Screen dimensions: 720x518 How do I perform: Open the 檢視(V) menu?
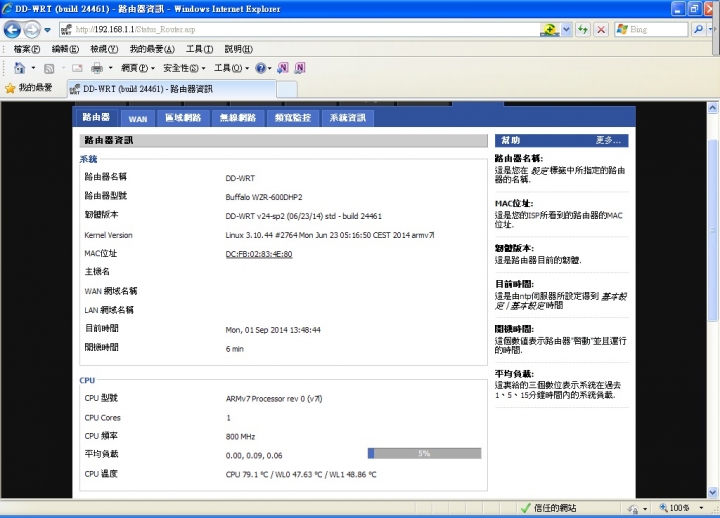point(104,49)
